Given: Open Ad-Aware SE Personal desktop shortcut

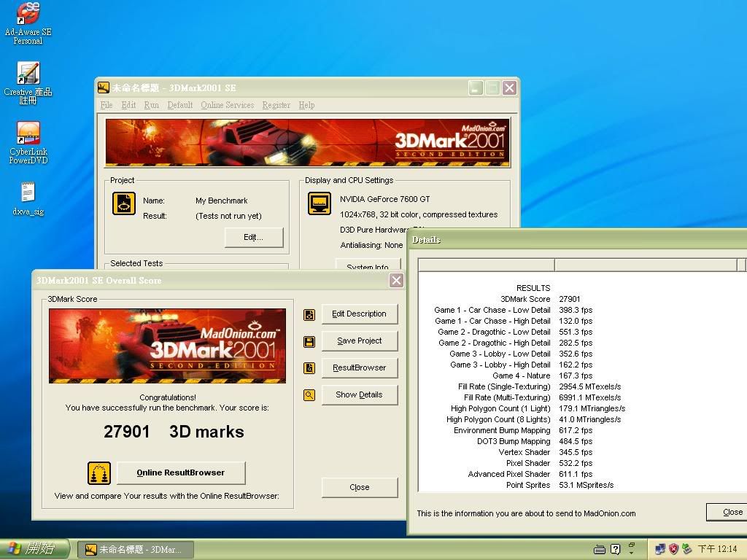Looking at the screenshot, I should point(28,15).
